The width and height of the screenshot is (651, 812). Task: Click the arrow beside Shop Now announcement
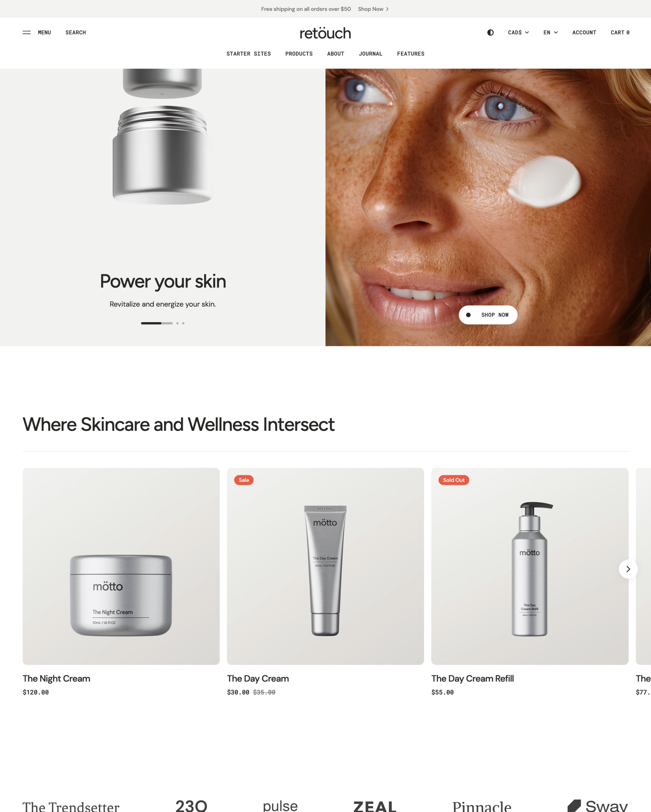pyautogui.click(x=387, y=9)
